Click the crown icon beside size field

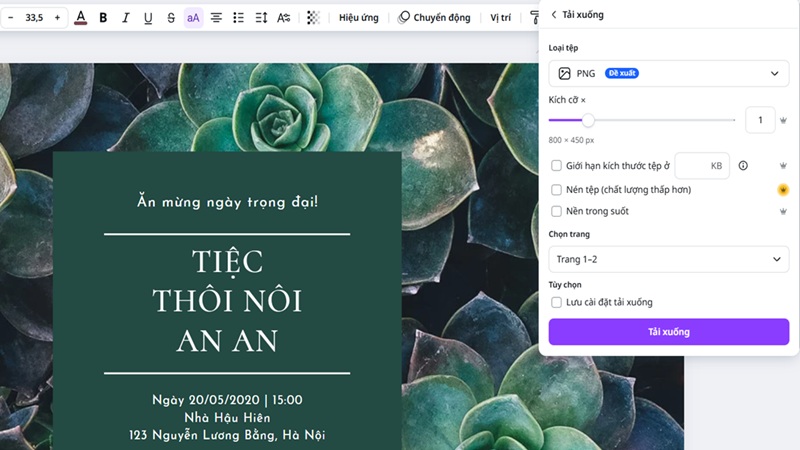tap(783, 120)
